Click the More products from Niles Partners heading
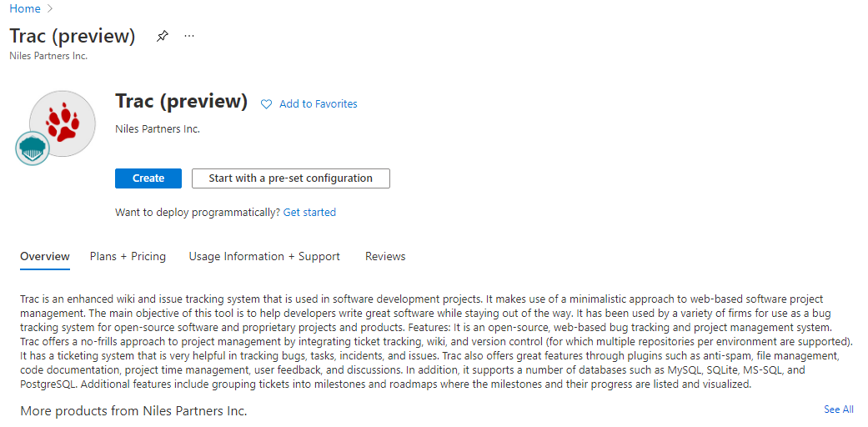The image size is (868, 427). (133, 411)
